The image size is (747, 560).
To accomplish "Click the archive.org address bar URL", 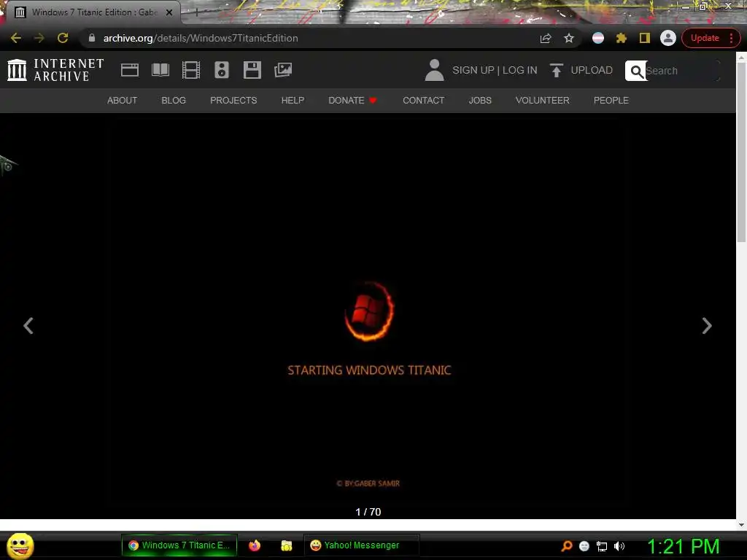I will [x=201, y=38].
